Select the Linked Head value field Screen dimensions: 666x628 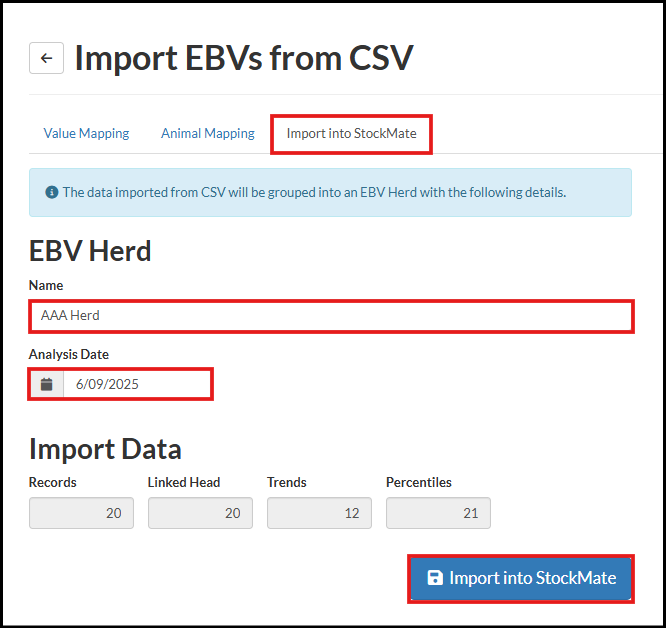[x=200, y=513]
